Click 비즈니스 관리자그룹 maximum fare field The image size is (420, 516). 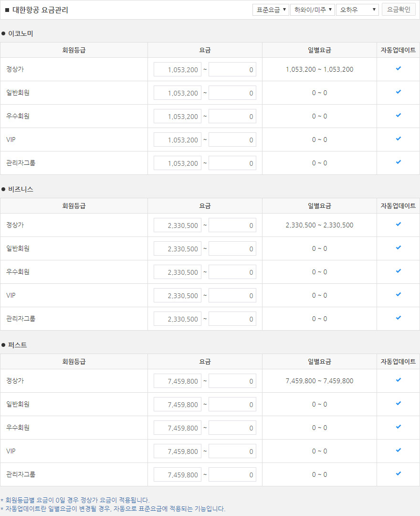tap(232, 319)
